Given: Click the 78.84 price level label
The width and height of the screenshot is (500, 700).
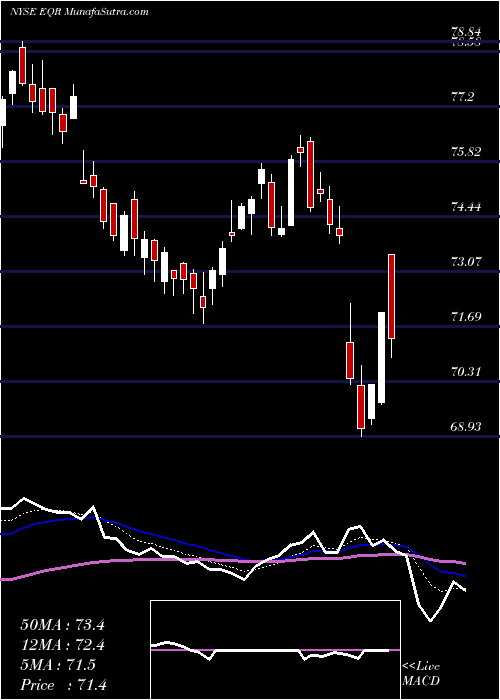Looking at the screenshot, I should (466, 33).
